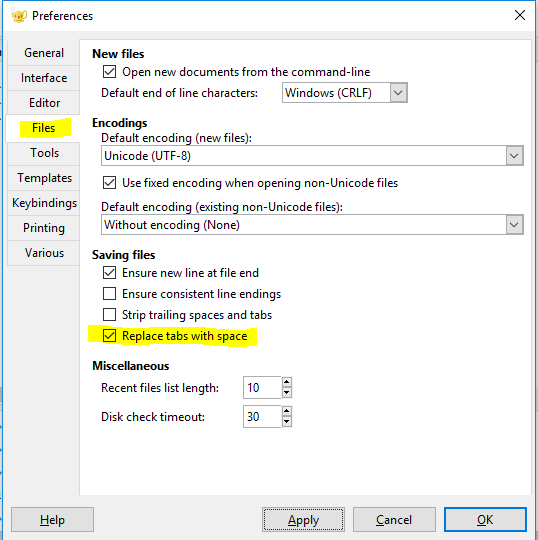
Task: Expand the Unicode (UTF-8) new files encoding dropdown
Action: (x=312, y=156)
